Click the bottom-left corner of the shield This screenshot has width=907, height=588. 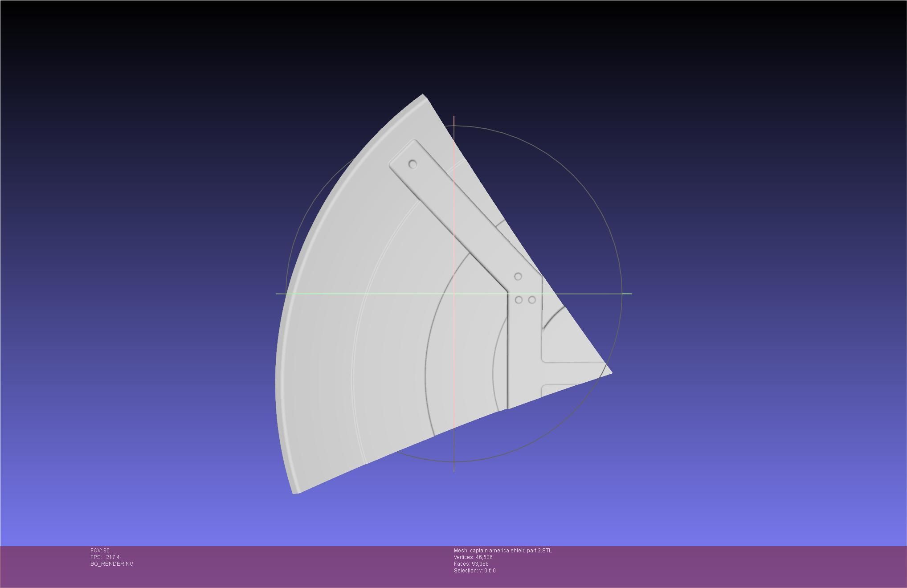pyautogui.click(x=294, y=492)
